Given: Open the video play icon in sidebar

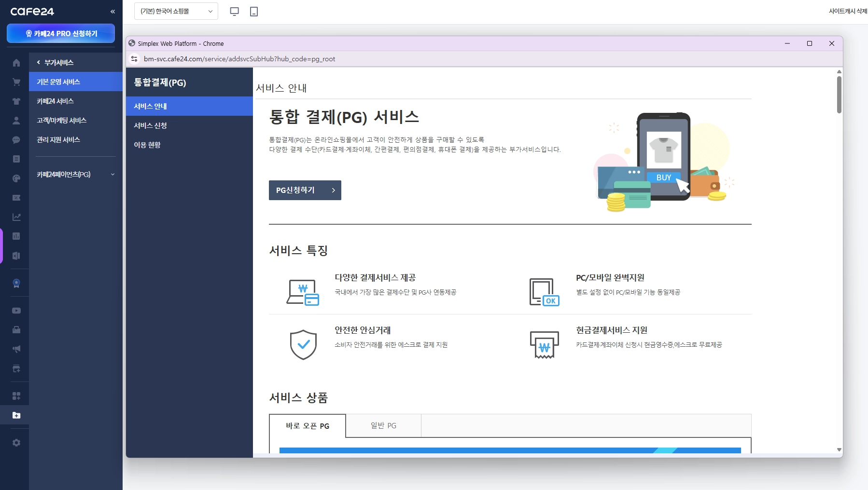Looking at the screenshot, I should click(x=16, y=311).
